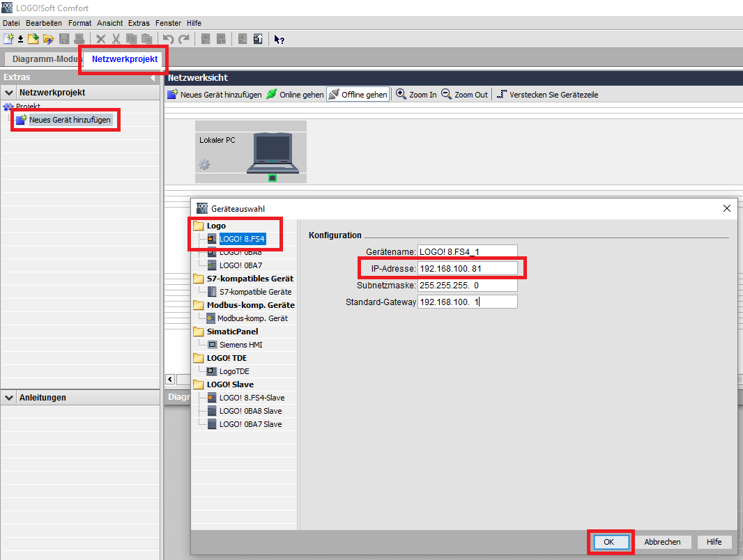This screenshot has width=743, height=560.
Task: Collapse the Anleitungen panel section
Action: point(9,398)
